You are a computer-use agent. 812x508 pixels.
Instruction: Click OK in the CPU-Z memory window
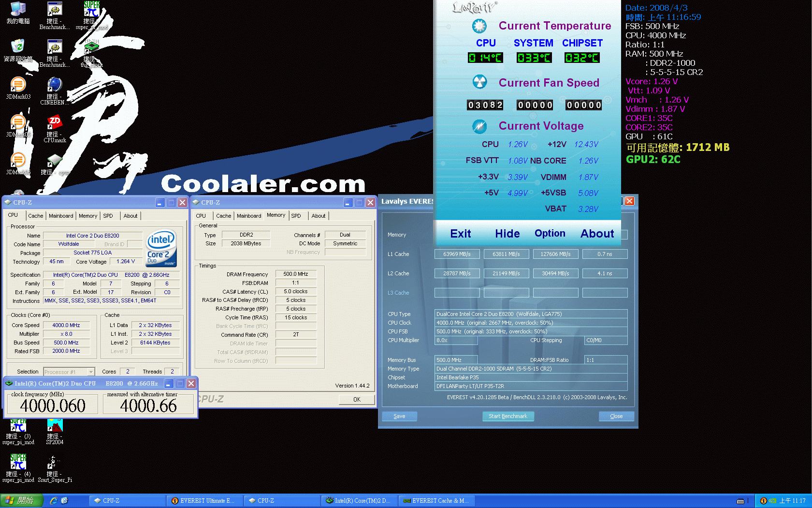(357, 399)
